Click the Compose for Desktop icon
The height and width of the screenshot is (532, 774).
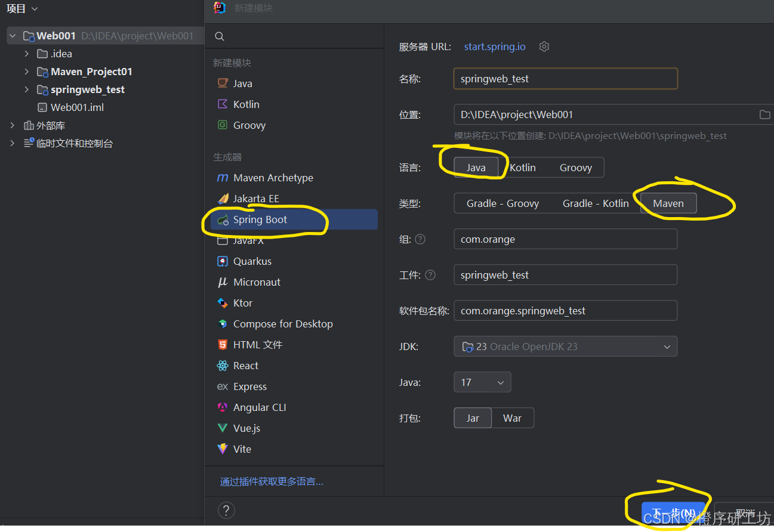[223, 324]
